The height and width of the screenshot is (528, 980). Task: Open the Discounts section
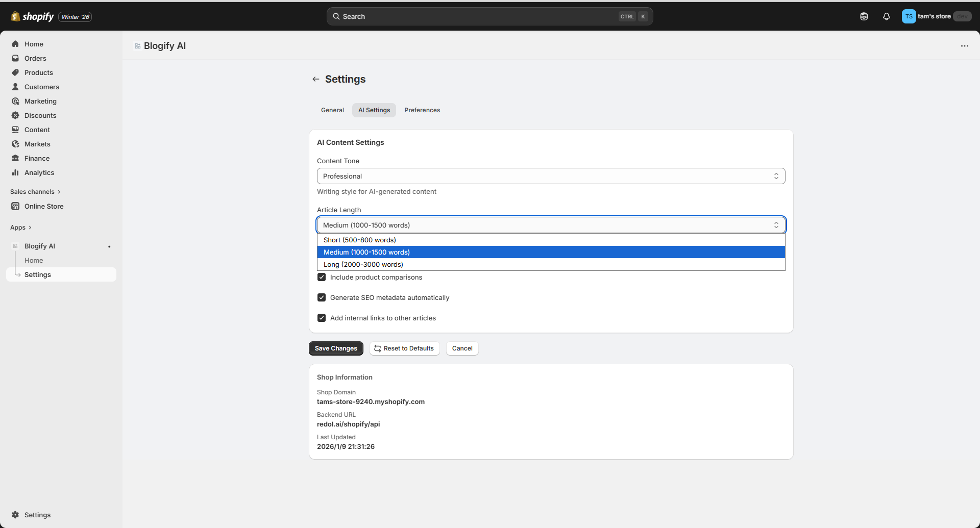point(40,115)
